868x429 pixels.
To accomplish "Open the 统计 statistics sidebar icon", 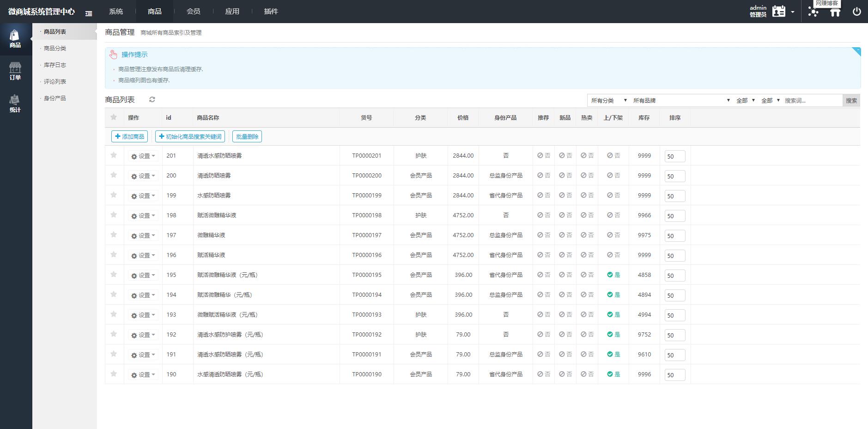I will click(15, 104).
